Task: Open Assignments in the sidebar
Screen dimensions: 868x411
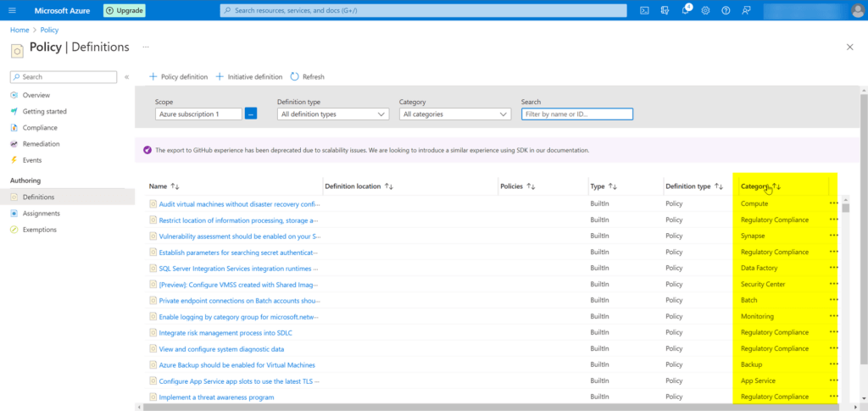Action: pos(41,214)
